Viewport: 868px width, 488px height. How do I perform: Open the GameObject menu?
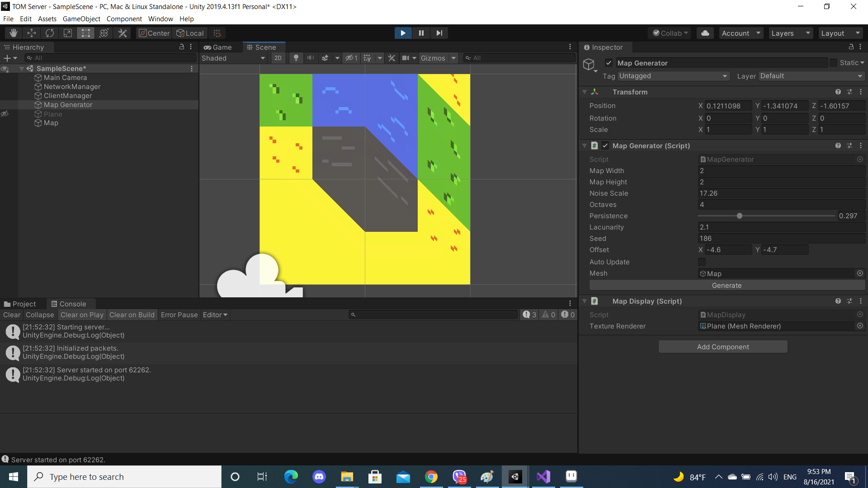tap(81, 19)
